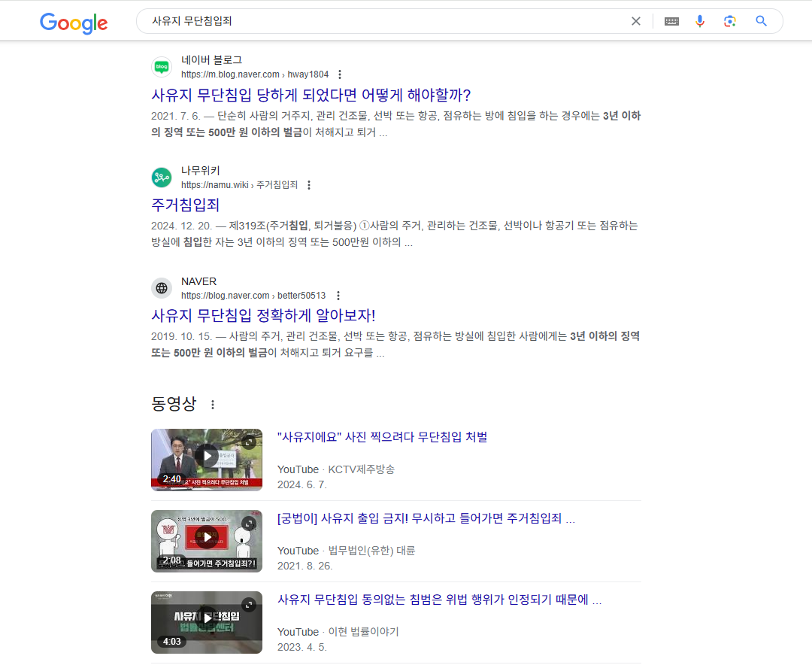Click the 2023. 4. 5. video date

[x=302, y=647]
